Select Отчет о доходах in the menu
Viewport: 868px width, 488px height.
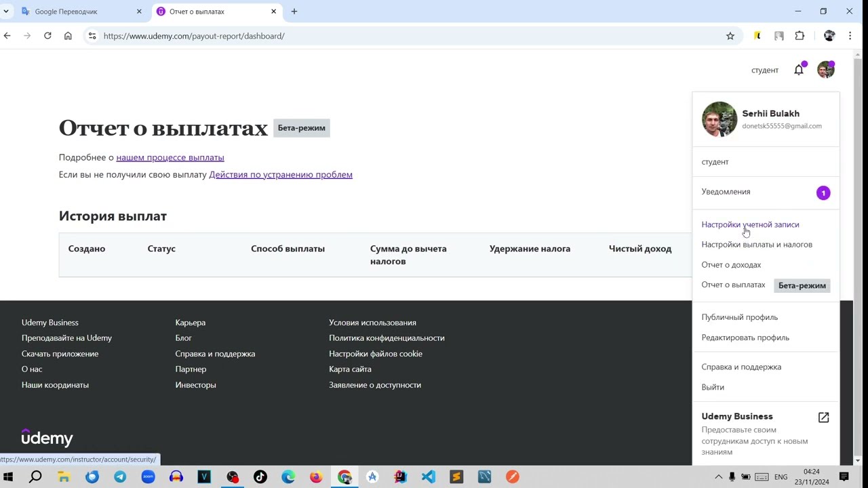point(731,265)
